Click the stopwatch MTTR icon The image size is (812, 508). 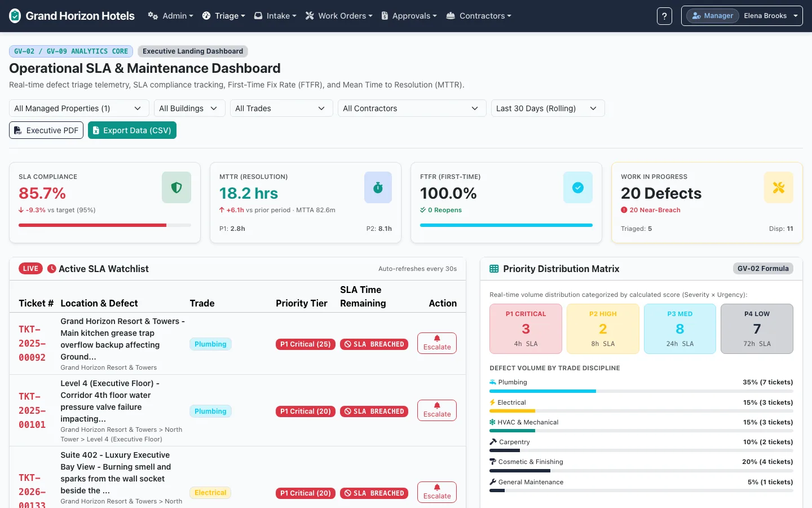point(378,187)
